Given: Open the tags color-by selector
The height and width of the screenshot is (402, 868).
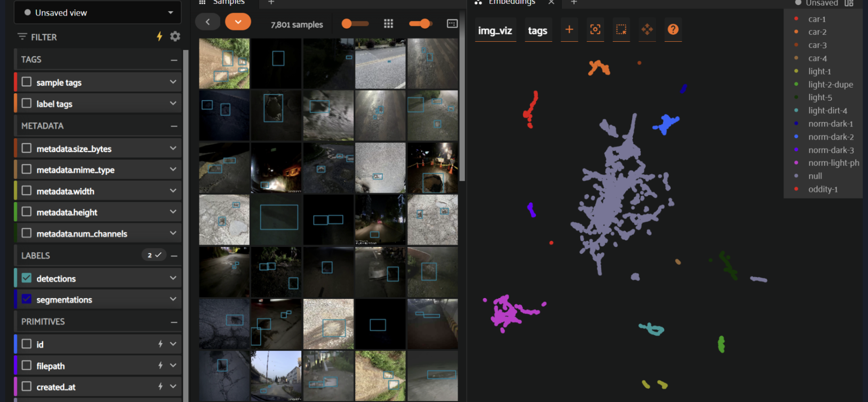Looking at the screenshot, I should (537, 31).
